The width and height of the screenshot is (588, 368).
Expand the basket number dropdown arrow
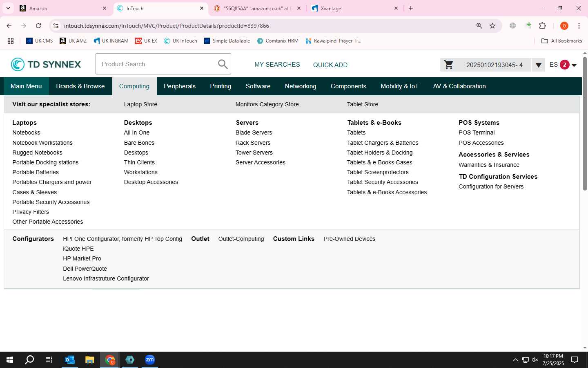coord(538,65)
